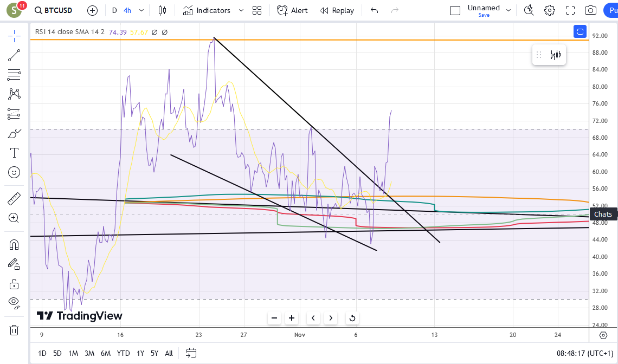Select the Text annotation tool
This screenshot has width=618, height=364.
[14, 153]
